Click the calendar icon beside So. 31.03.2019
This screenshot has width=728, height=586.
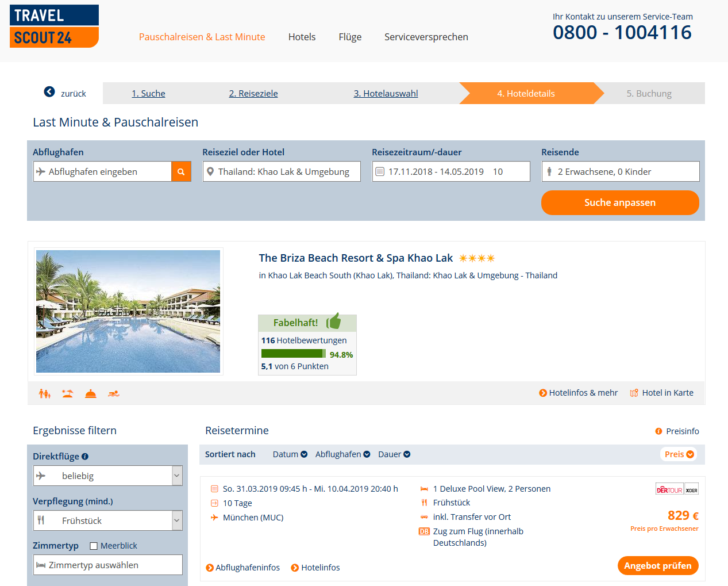(x=214, y=489)
